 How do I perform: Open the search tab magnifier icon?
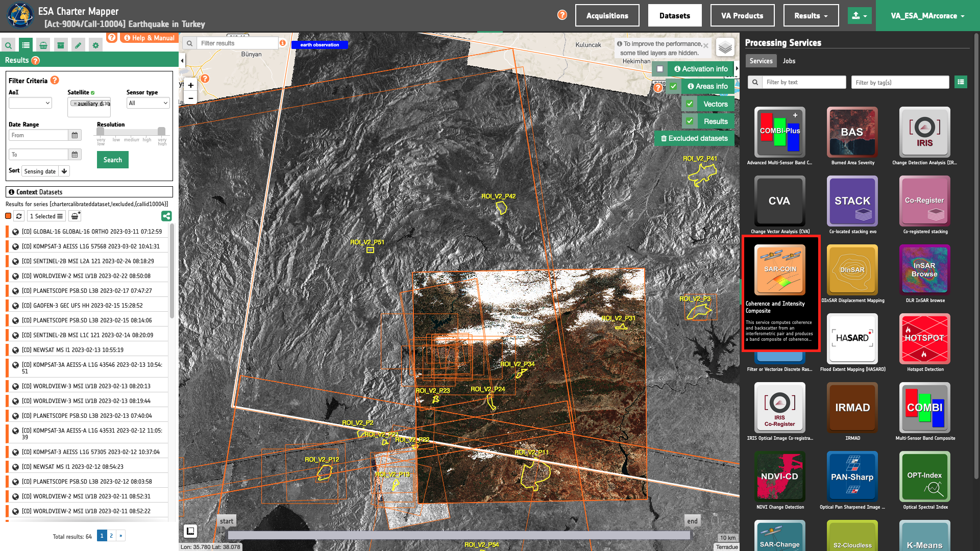tap(8, 45)
